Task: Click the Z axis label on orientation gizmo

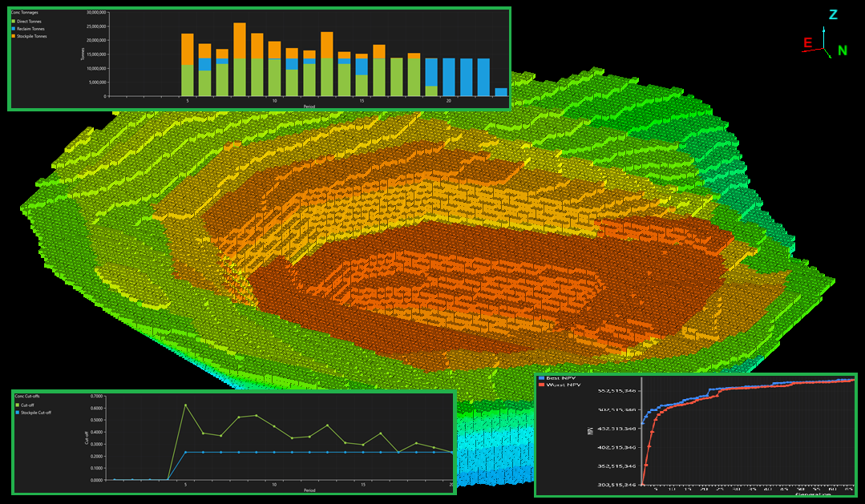Action: (x=833, y=15)
